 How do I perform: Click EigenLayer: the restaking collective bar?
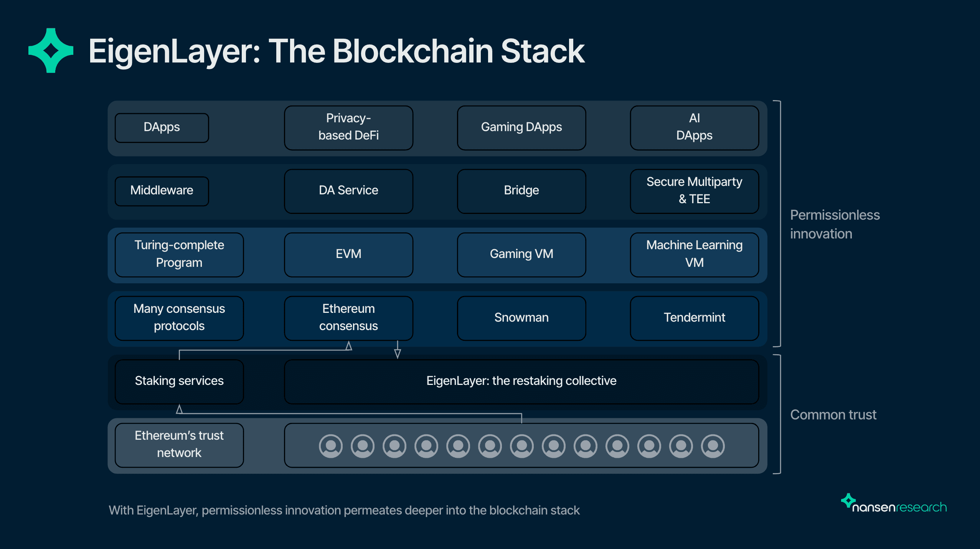pos(521,381)
